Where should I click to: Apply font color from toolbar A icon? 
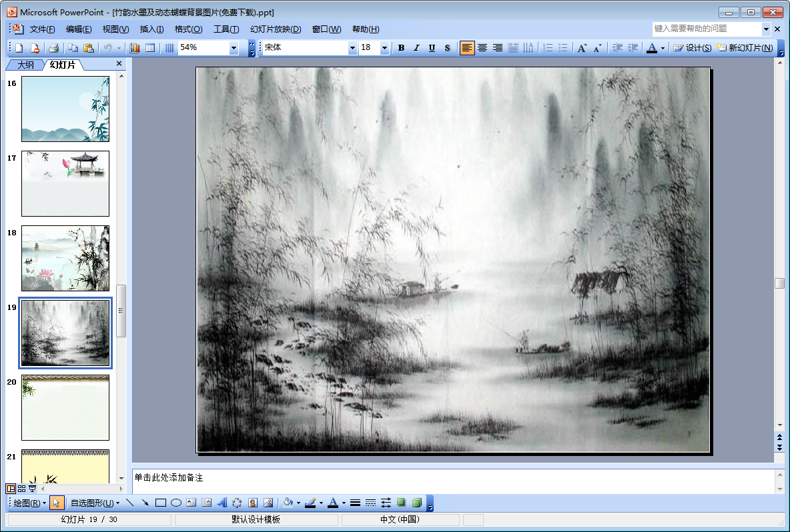click(651, 48)
